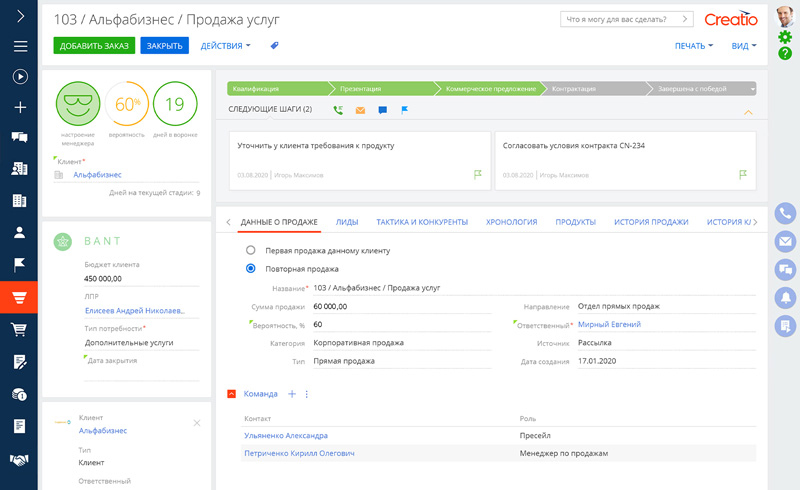Open the Вид dropdown
Viewport: 800px width, 490px height.
coord(744,45)
